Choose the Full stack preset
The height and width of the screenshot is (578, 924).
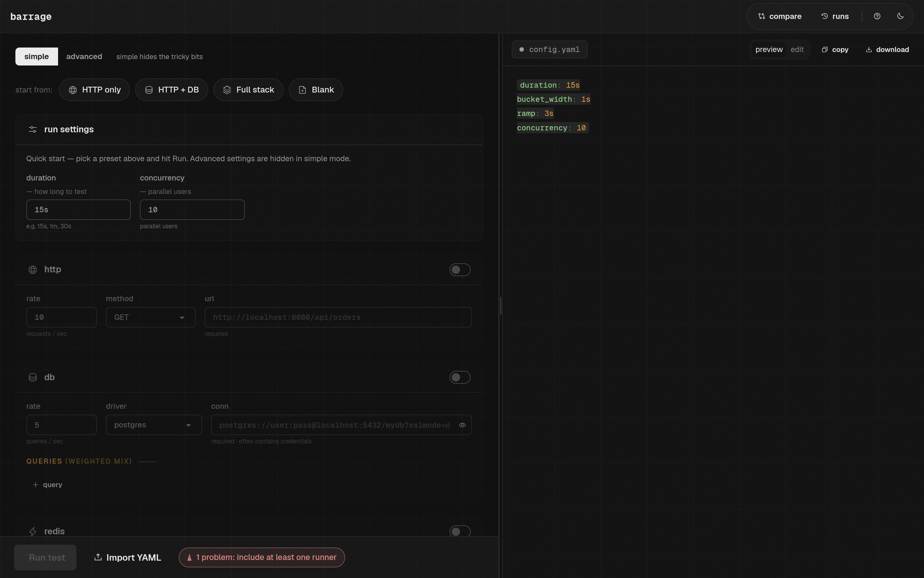[248, 90]
